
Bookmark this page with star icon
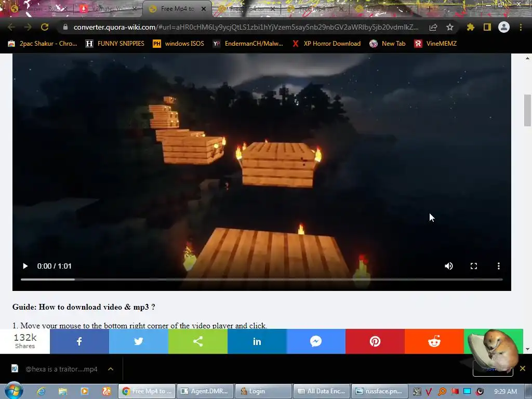click(x=449, y=27)
